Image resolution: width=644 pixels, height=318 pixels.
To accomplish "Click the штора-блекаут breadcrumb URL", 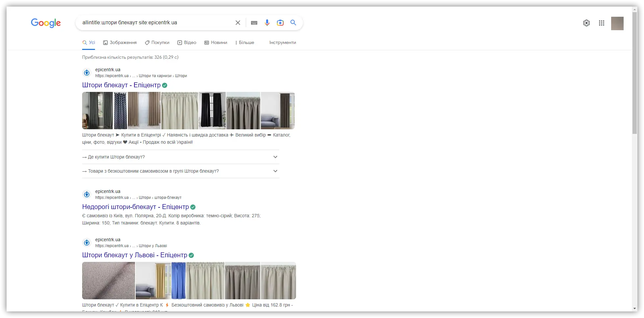I will [138, 198].
